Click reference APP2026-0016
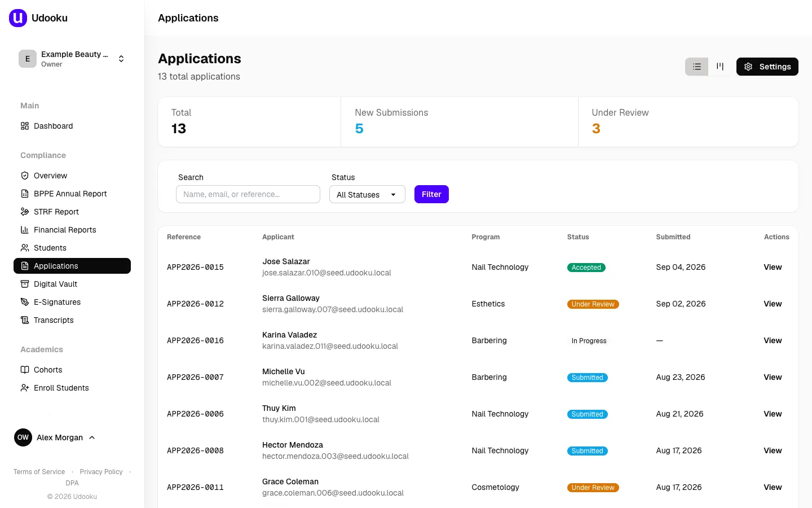812x508 pixels. 195,340
